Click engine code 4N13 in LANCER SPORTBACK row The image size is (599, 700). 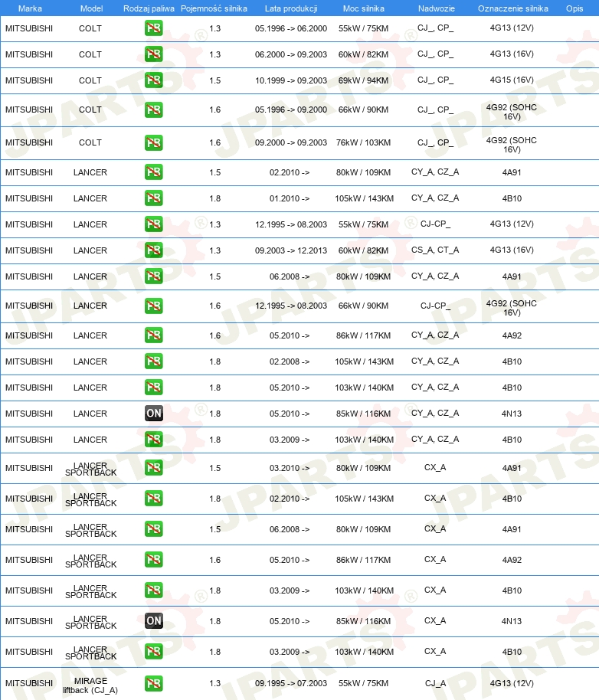click(512, 621)
